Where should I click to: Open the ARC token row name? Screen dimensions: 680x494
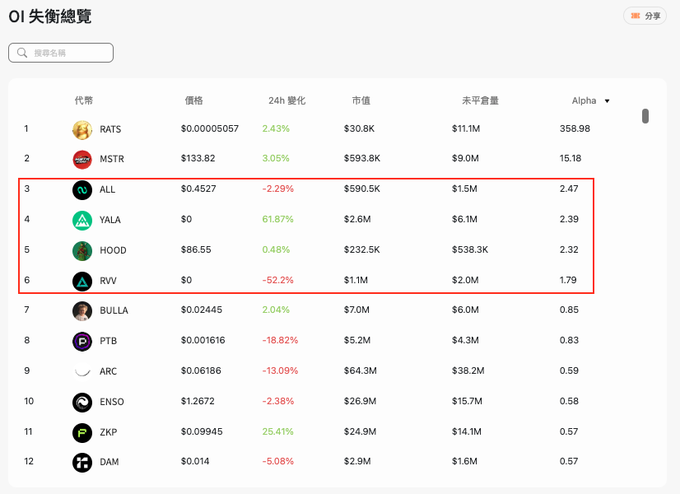[x=108, y=372]
